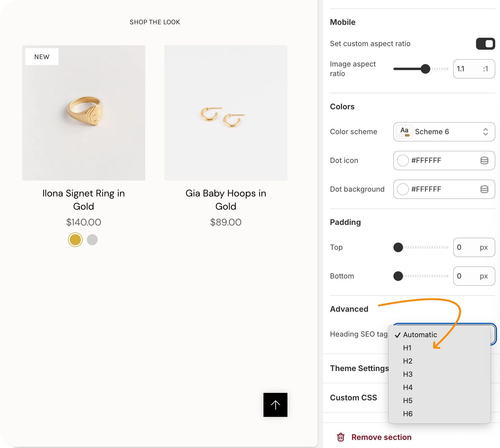
Task: Select the gold color variant swatch
Action: 75,240
